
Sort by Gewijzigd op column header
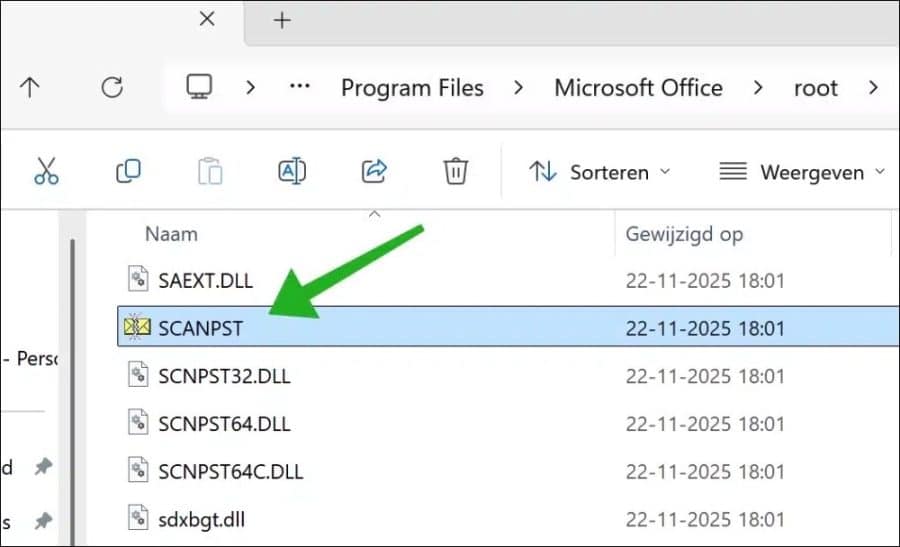coord(684,234)
